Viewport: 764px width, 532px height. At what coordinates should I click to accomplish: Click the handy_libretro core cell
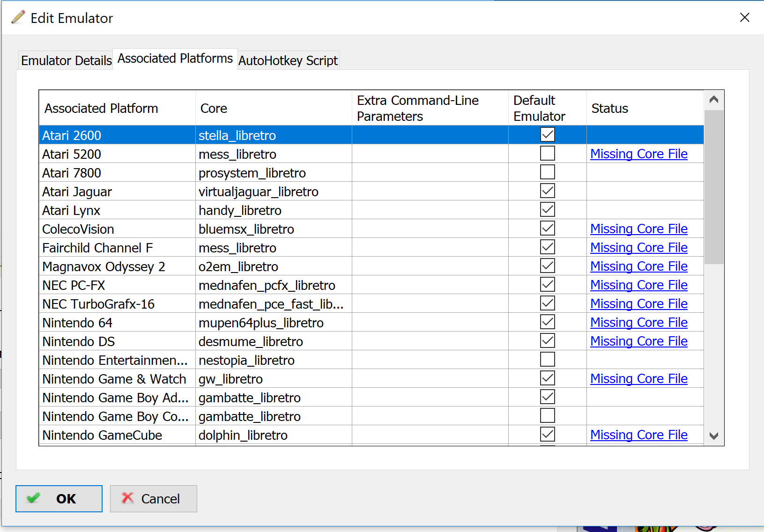(x=274, y=210)
